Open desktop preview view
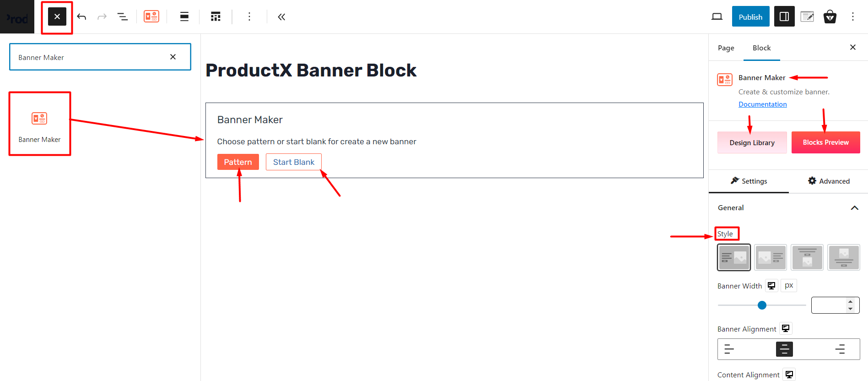 point(717,17)
